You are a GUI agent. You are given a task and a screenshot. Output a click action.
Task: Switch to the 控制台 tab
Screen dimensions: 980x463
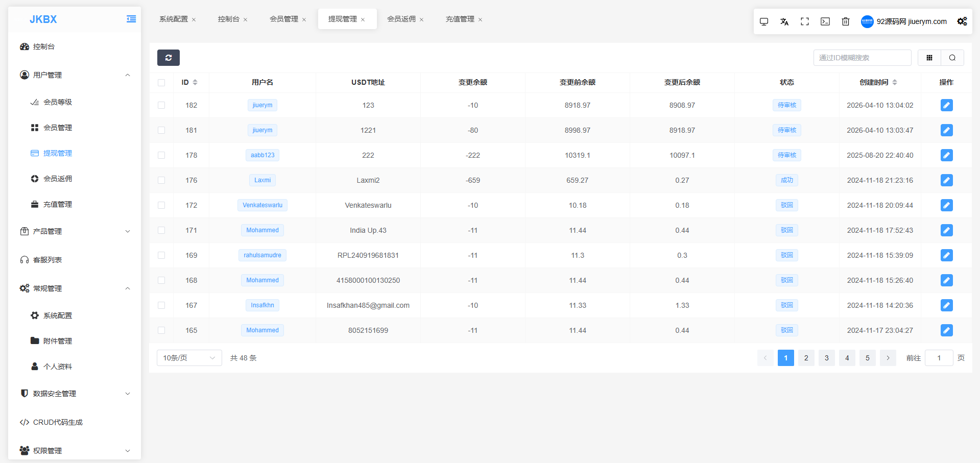(x=229, y=19)
